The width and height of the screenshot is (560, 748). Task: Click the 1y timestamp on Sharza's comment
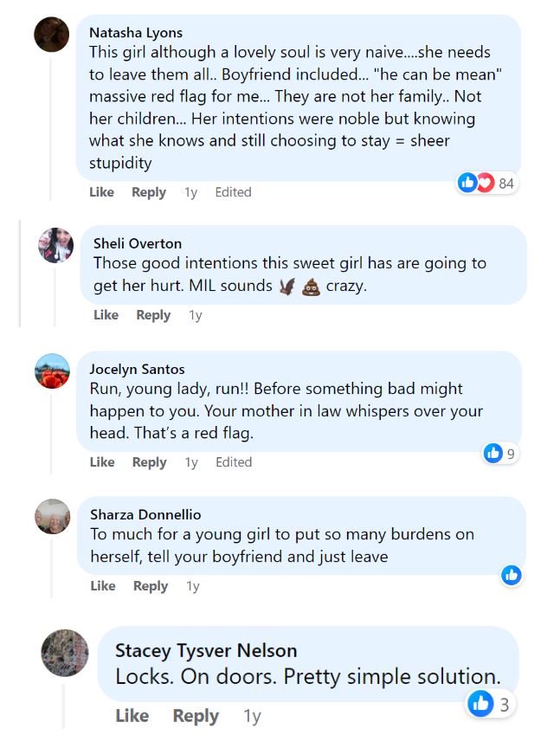click(x=192, y=586)
